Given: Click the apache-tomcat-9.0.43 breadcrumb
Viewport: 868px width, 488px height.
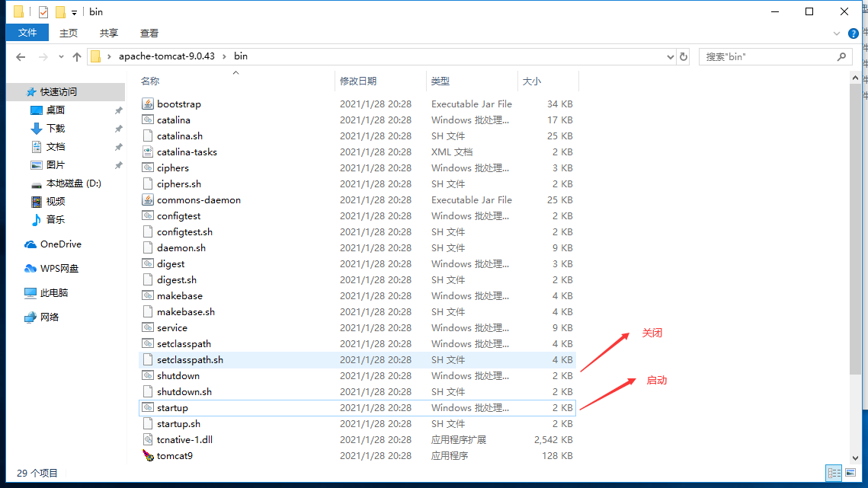Looking at the screenshot, I should [167, 56].
